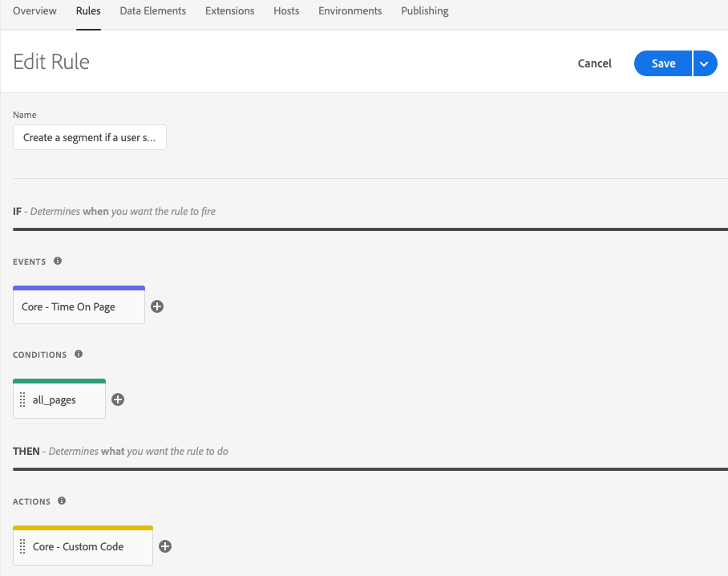Open the Core - Time On Page event
This screenshot has height=576, width=728.
pyautogui.click(x=79, y=305)
